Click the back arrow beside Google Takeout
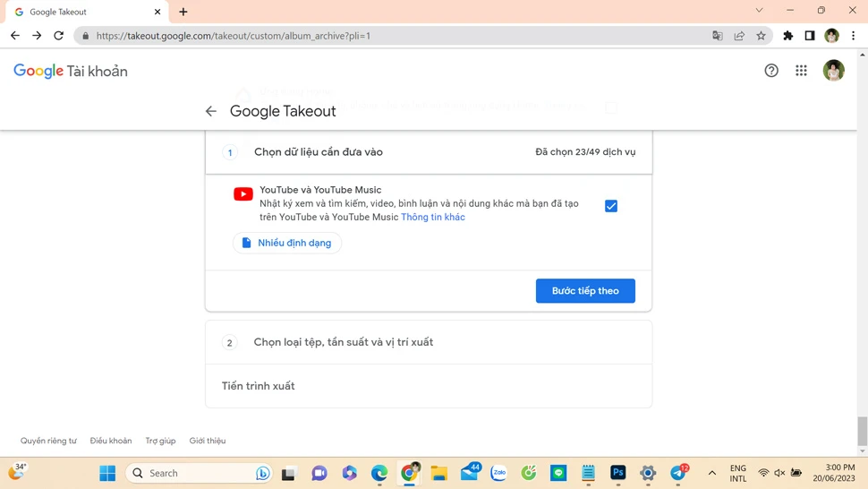 coord(211,111)
